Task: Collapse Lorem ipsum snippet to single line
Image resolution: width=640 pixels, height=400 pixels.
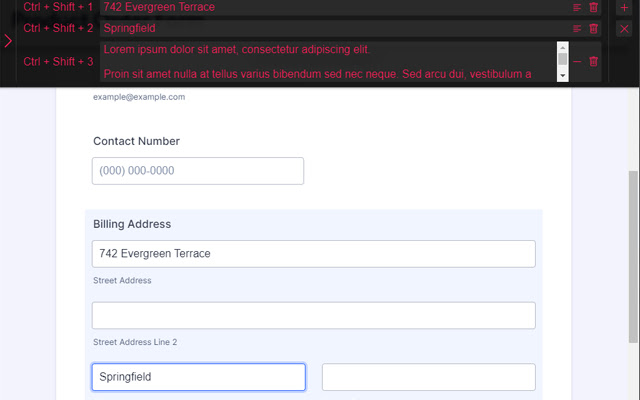Action: (x=577, y=61)
